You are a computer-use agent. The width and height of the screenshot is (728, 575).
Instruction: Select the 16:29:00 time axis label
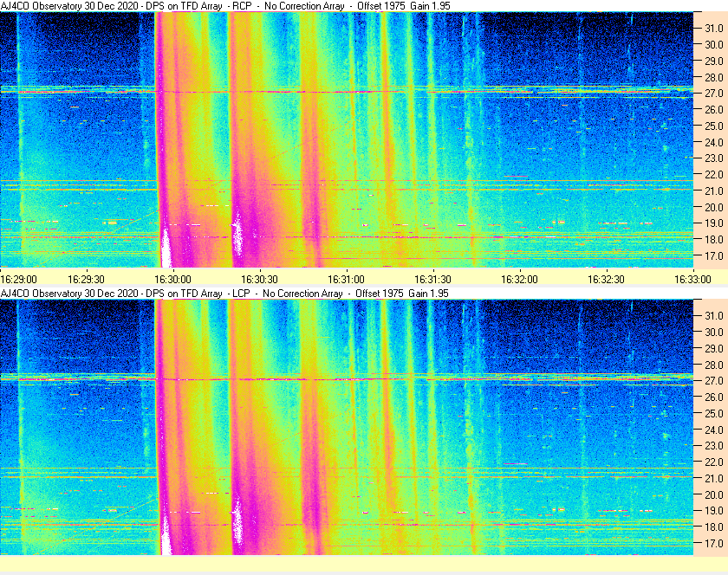pos(18,280)
